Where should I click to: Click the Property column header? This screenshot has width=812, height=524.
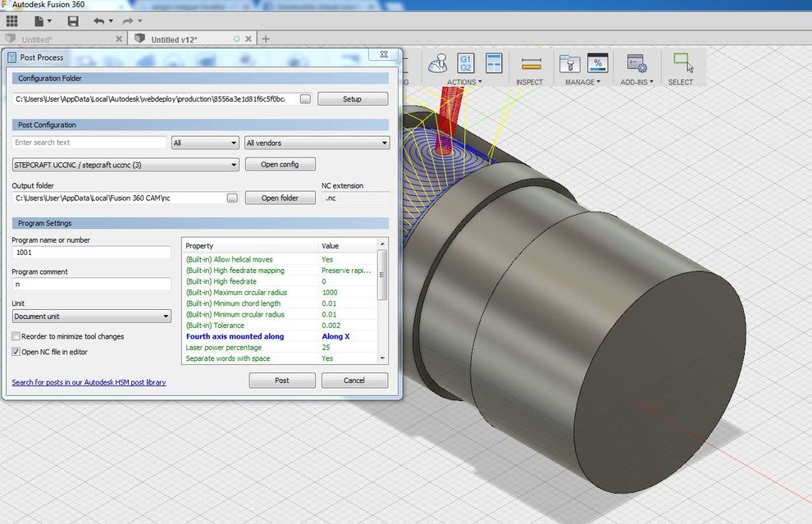250,245
